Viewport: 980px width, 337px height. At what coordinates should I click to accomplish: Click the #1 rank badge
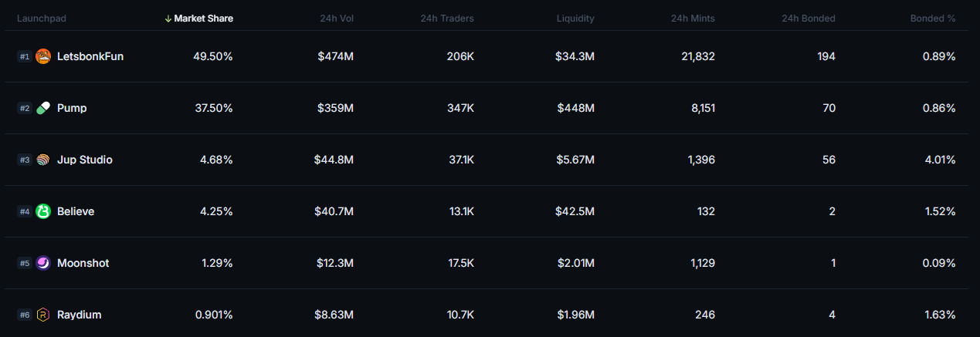pos(25,56)
